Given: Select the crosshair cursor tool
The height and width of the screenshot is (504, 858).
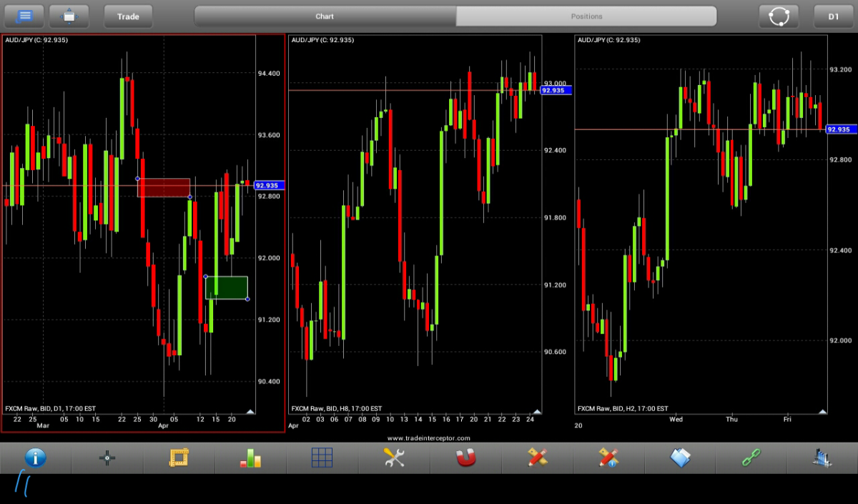Looking at the screenshot, I should point(107,458).
